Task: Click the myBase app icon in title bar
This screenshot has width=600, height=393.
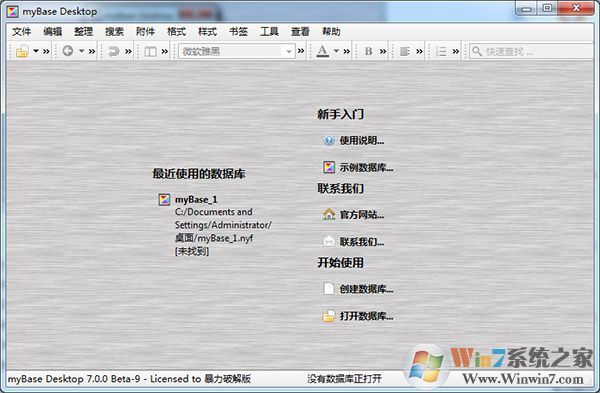Action: click(12, 11)
